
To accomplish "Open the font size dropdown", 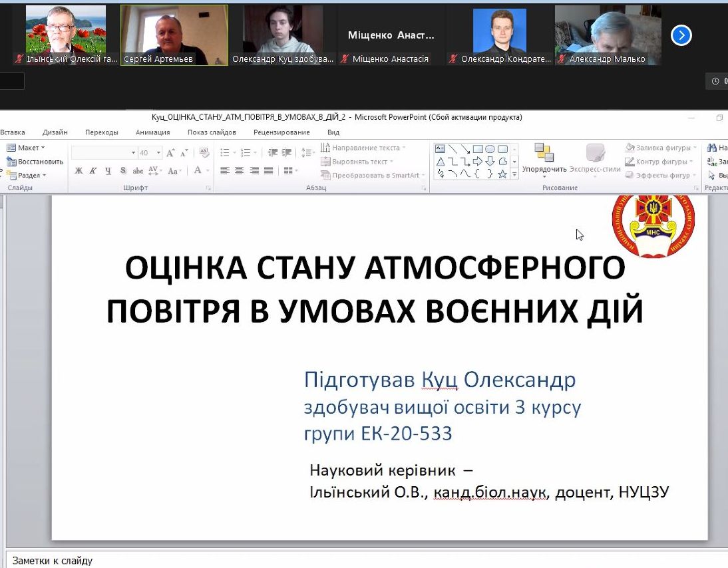I will [x=158, y=153].
